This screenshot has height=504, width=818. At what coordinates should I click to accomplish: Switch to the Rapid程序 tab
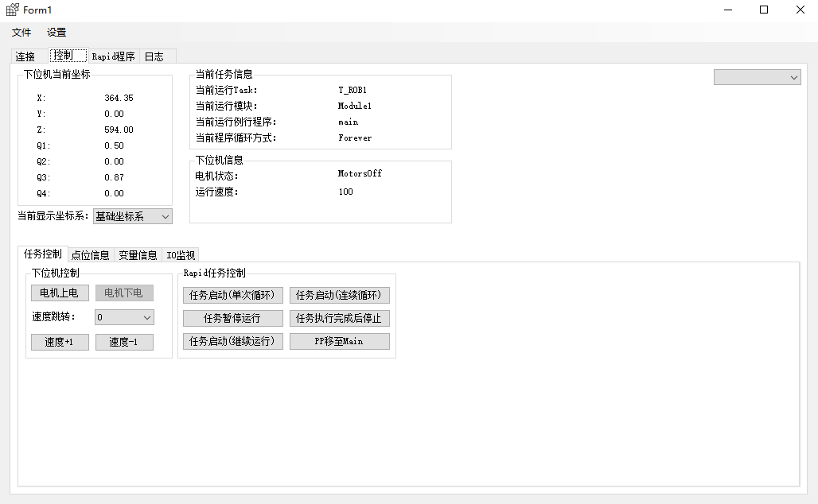pos(112,56)
